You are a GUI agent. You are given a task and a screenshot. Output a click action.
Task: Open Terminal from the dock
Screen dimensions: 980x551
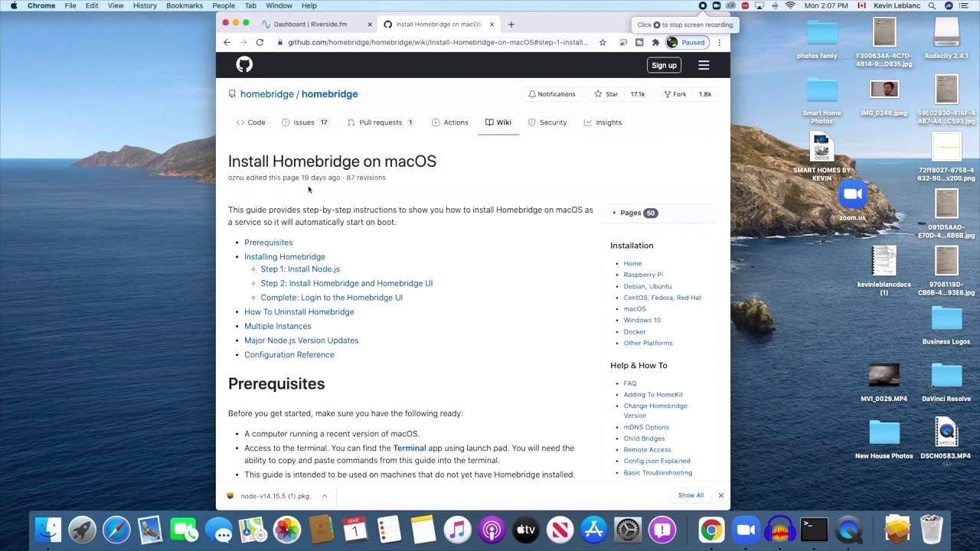(814, 530)
